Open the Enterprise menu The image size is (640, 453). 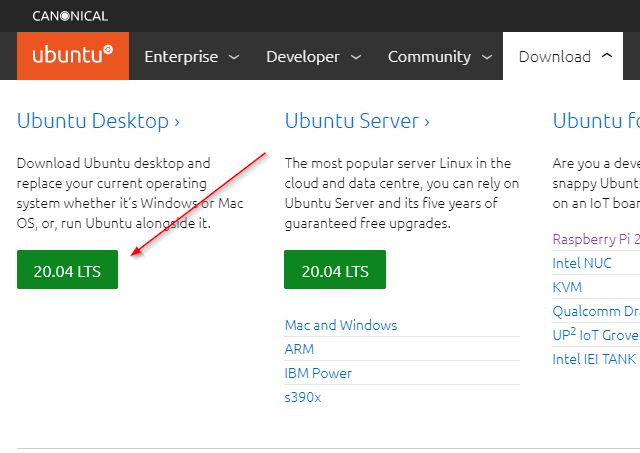pyautogui.click(x=181, y=56)
